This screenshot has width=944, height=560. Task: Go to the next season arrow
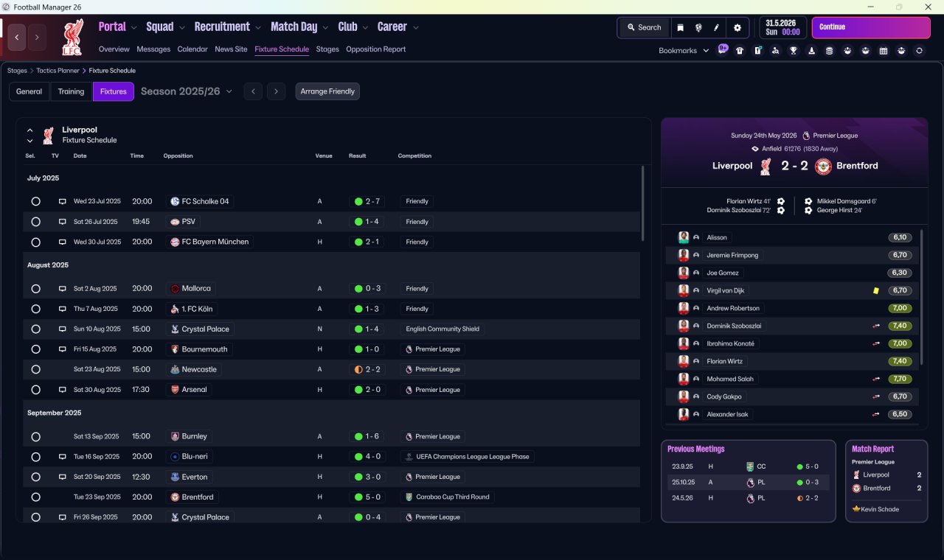[x=276, y=91]
